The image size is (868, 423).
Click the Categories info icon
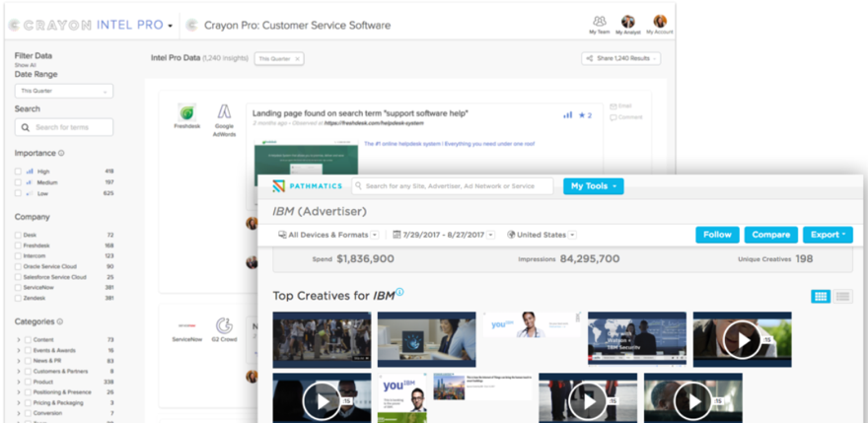click(x=60, y=321)
